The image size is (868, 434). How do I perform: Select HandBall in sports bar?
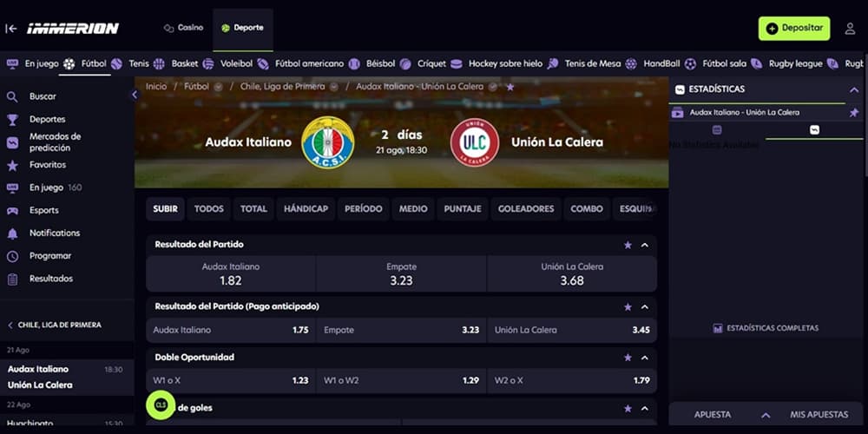653,63
